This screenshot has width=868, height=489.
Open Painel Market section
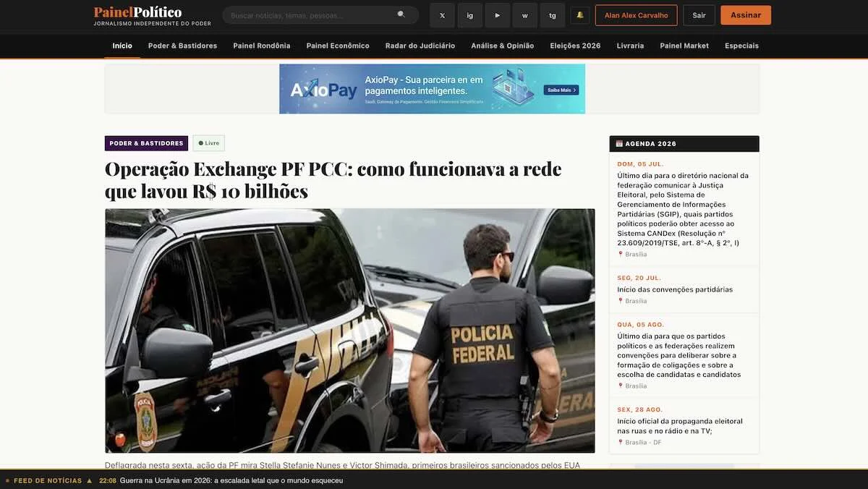point(684,46)
